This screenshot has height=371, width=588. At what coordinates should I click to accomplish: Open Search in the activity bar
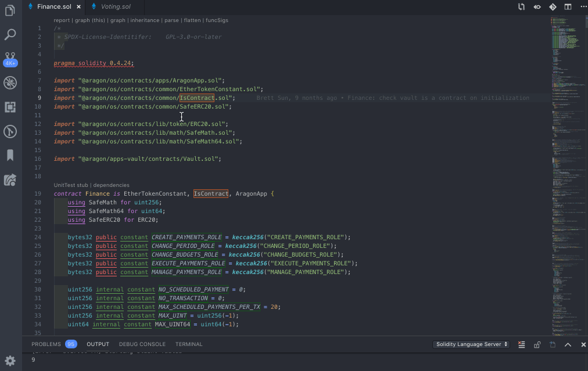pyautogui.click(x=9, y=34)
